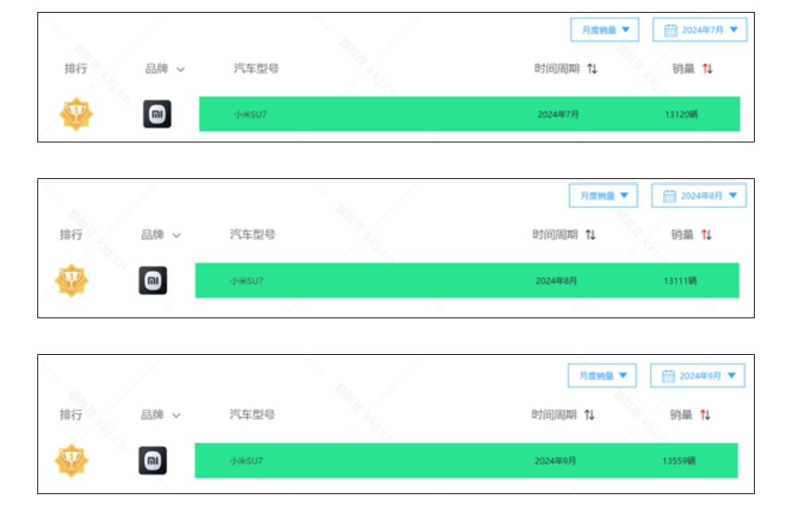812x518 pixels.
Task: Click the calendar icon beside 2024年9月
Action: (x=668, y=376)
